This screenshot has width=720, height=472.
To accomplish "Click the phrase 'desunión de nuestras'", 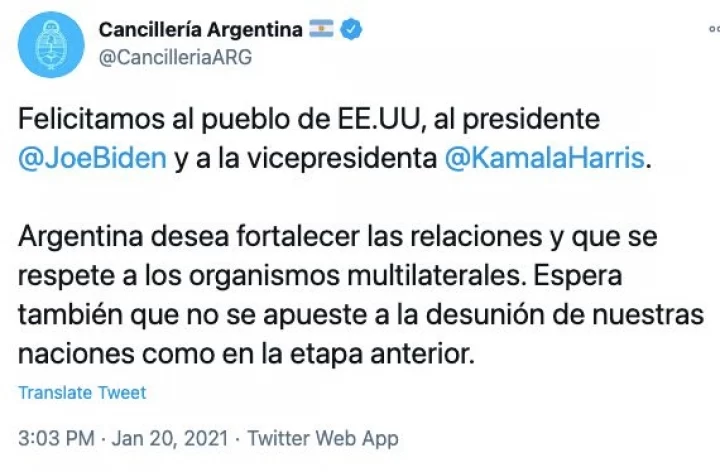I will click(565, 315).
